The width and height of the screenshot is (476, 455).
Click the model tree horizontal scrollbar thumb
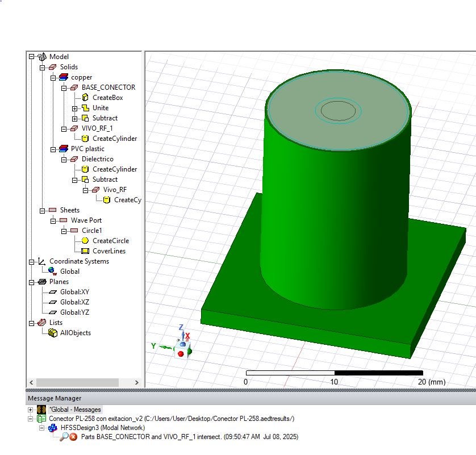pyautogui.click(x=77, y=382)
